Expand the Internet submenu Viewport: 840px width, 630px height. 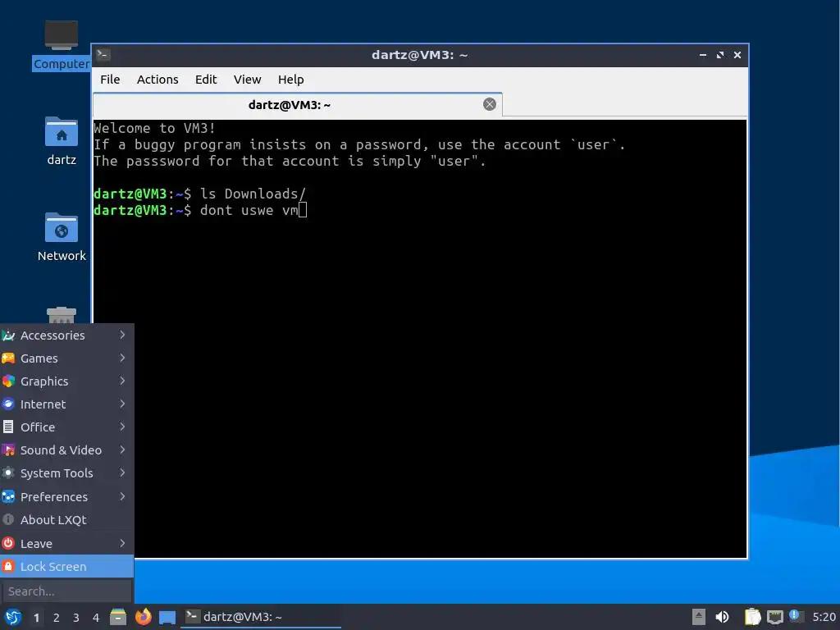pos(66,404)
